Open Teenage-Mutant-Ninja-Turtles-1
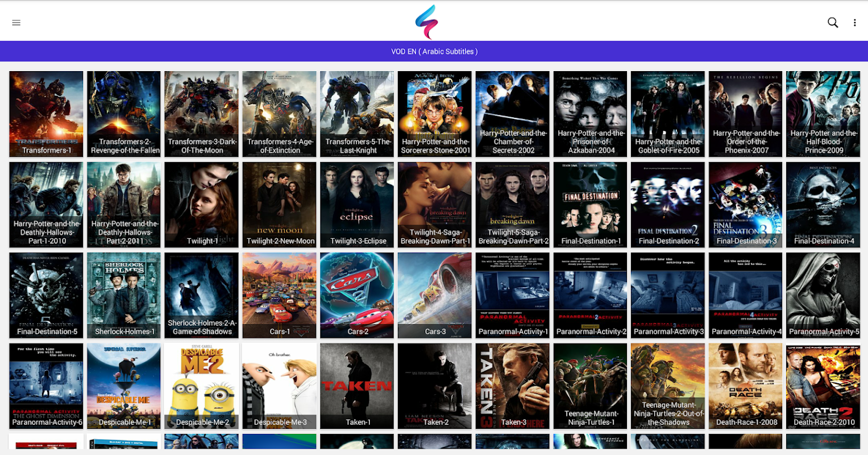Viewport: 868px width, 455px height. (x=590, y=386)
